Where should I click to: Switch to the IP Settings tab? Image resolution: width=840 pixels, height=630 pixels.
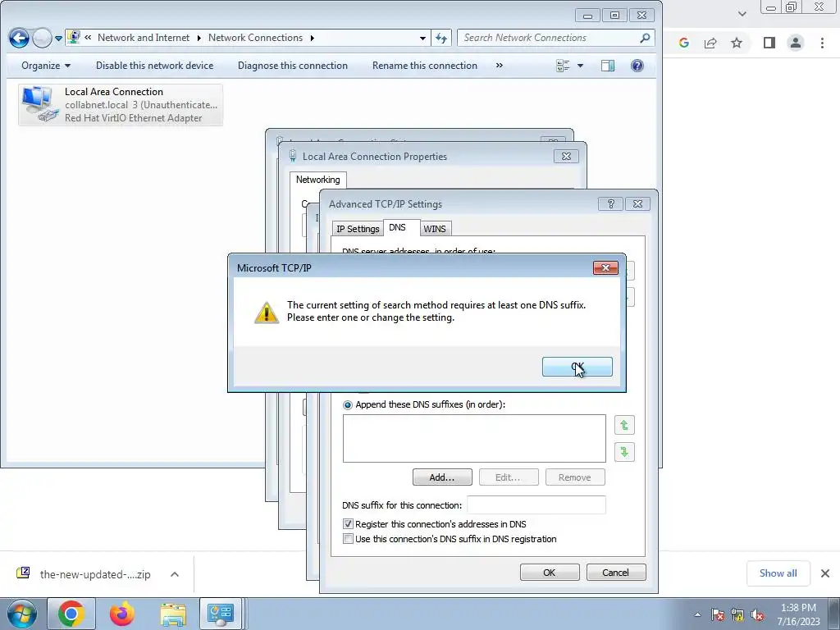[358, 229]
